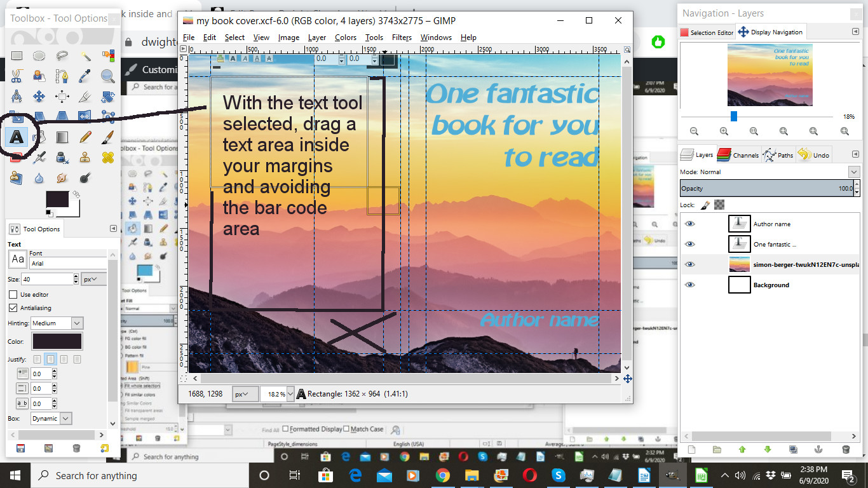
Task: Enable the Use editor checkbox
Action: tap(13, 295)
